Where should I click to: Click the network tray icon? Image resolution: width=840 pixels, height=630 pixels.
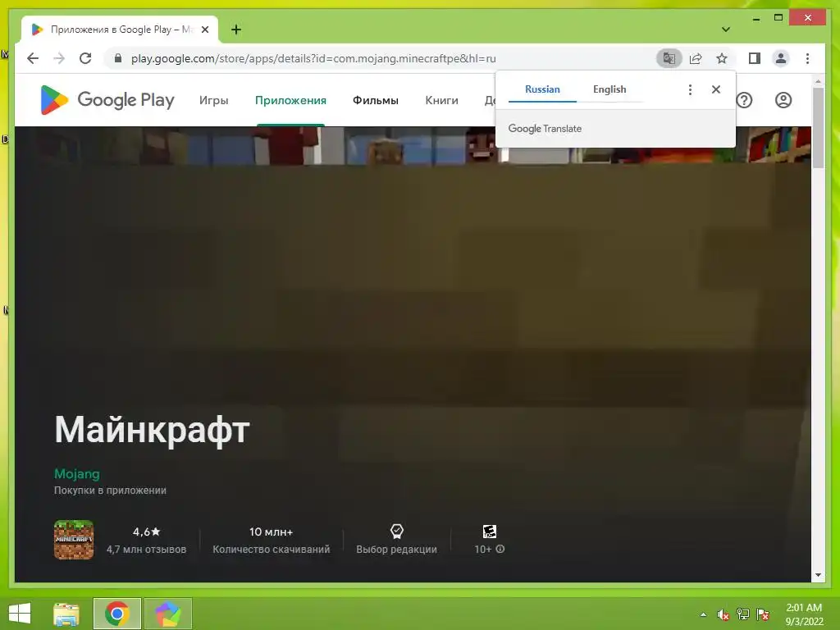(743, 614)
